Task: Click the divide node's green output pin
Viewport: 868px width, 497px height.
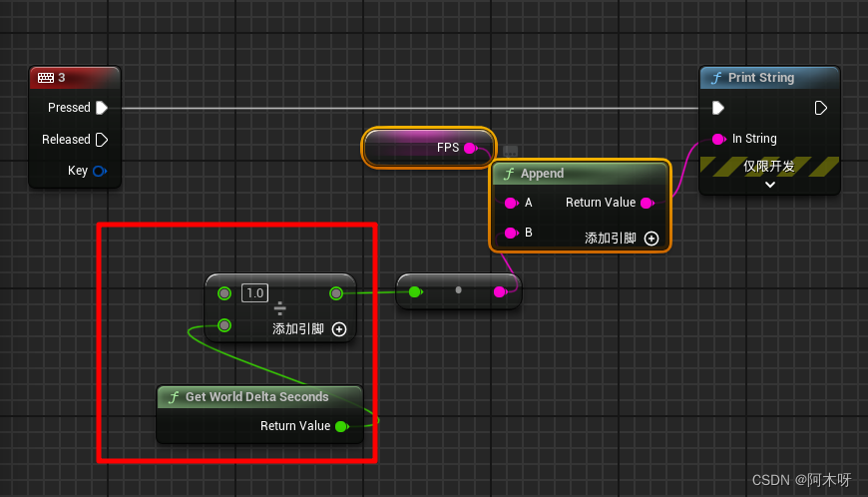Action: [336, 293]
